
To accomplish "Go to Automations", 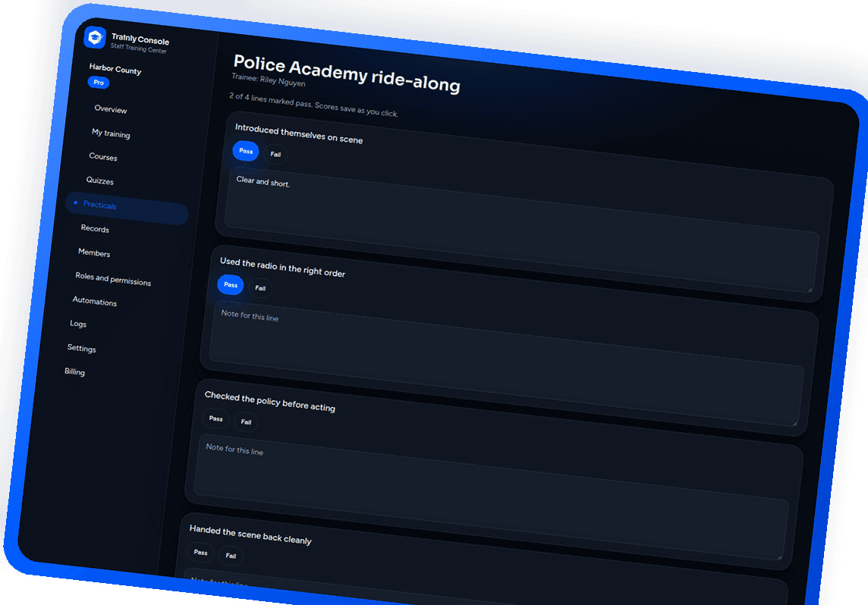I will point(95,301).
